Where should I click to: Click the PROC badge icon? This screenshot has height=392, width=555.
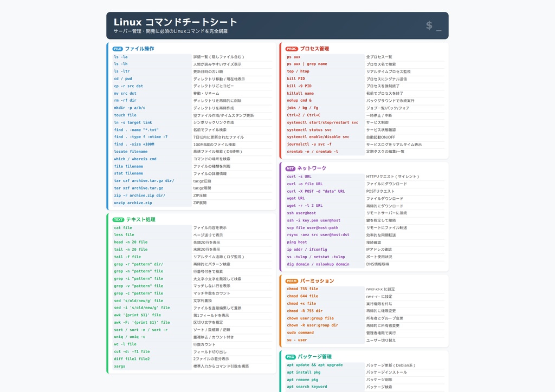[x=291, y=49]
